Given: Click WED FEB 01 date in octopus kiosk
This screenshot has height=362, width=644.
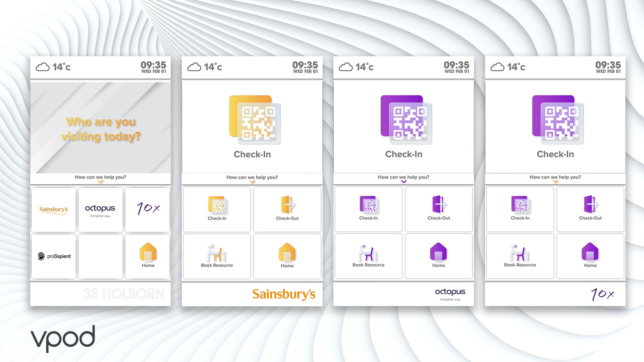Looking at the screenshot, I should [x=457, y=71].
